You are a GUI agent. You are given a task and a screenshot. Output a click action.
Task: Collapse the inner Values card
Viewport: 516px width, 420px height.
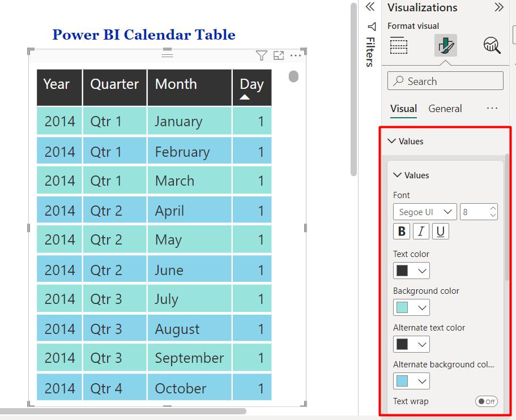click(397, 175)
